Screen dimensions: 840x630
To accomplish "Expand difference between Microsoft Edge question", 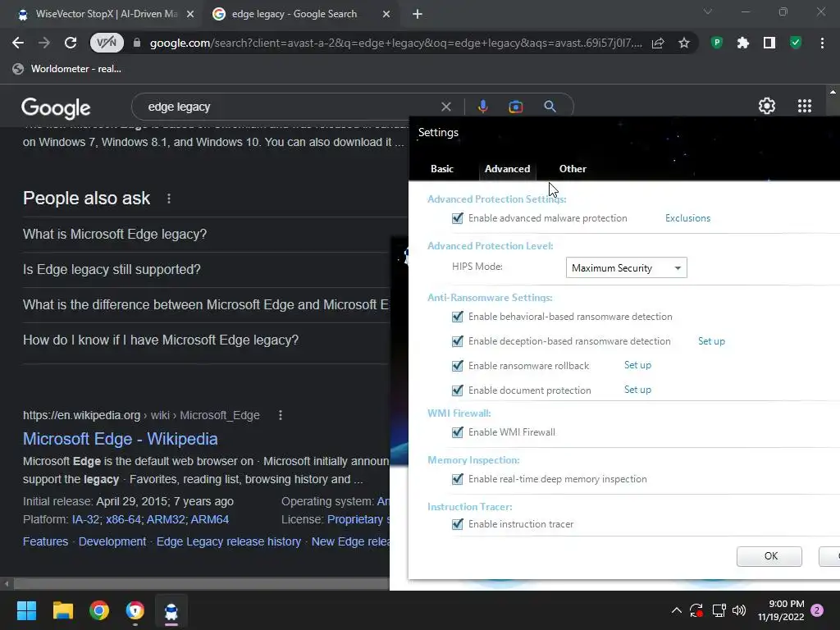I will pyautogui.click(x=206, y=305).
